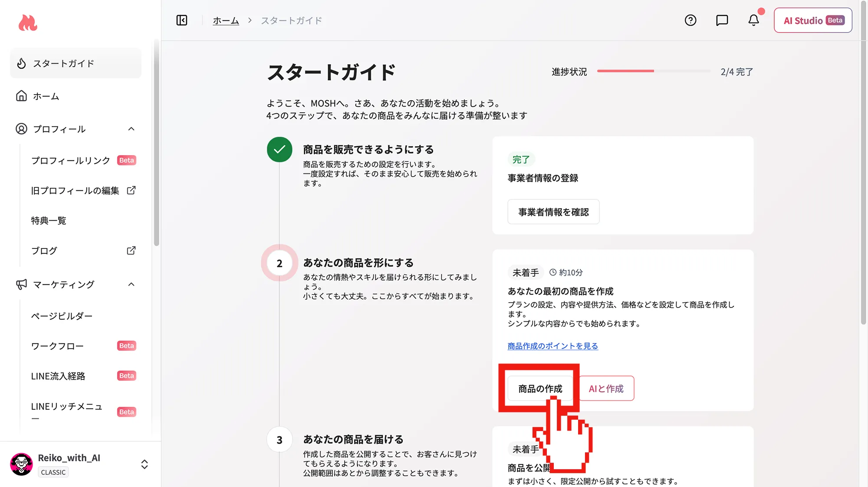
Task: Collapse the プロフィール section chevron
Action: 132,129
